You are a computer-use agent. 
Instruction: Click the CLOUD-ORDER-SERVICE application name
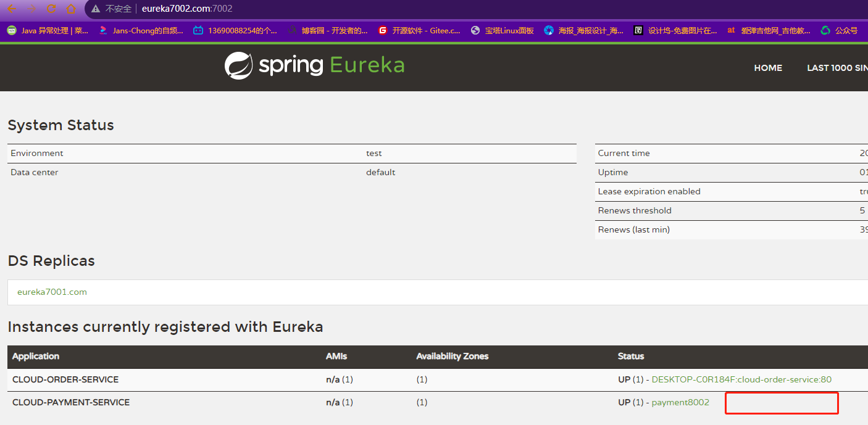65,379
